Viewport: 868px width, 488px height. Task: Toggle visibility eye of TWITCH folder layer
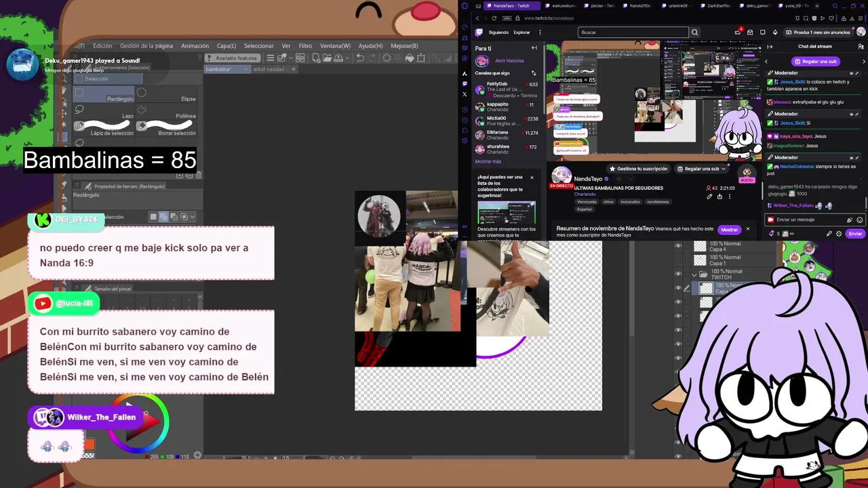[x=678, y=274]
